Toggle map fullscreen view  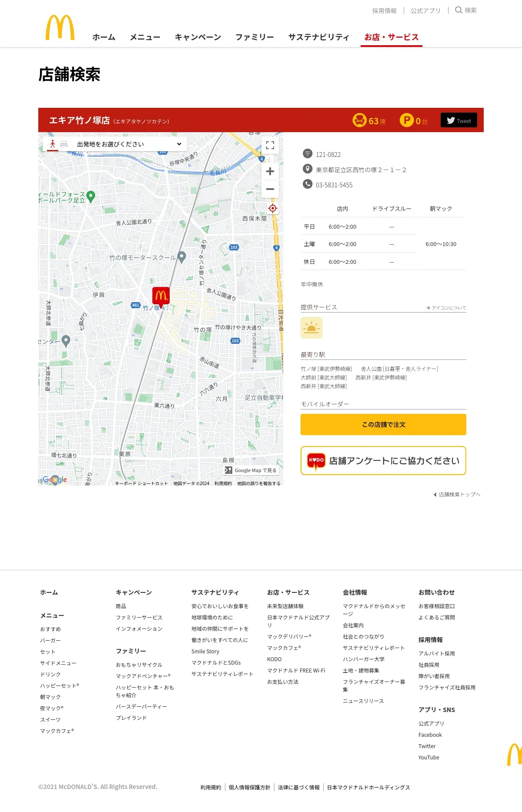click(x=270, y=145)
